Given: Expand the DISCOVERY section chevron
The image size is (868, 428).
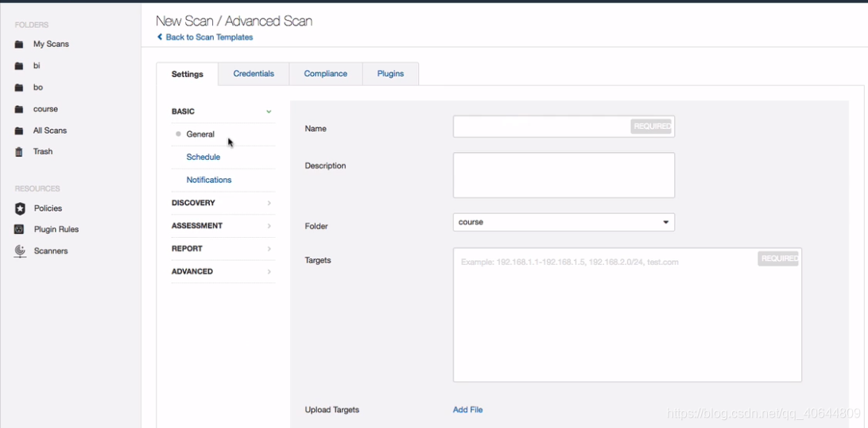Looking at the screenshot, I should pos(269,203).
